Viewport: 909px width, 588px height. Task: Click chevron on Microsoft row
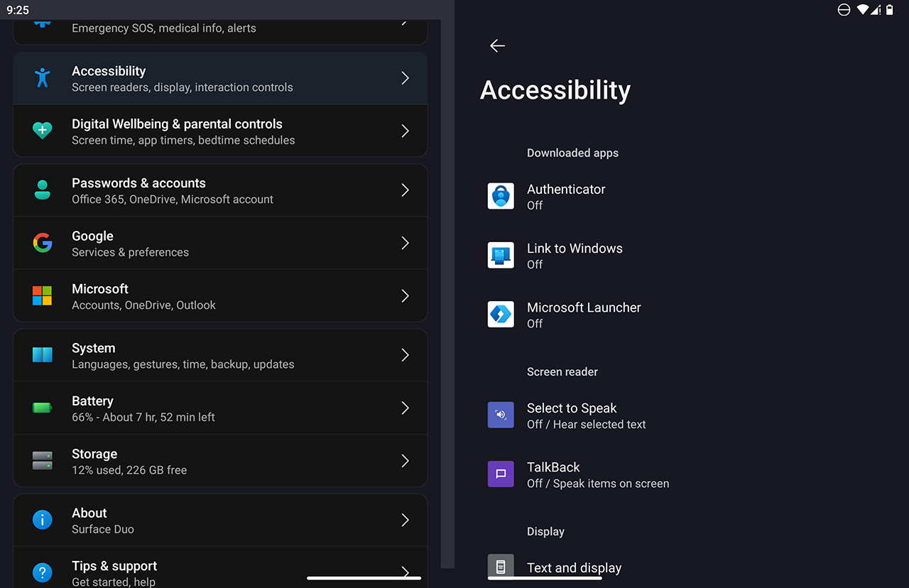pos(405,295)
